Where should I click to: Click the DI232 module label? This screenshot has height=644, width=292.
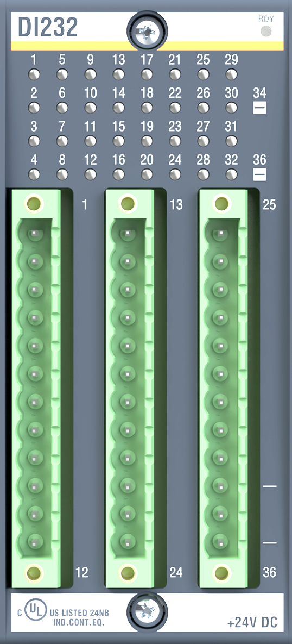click(48, 28)
